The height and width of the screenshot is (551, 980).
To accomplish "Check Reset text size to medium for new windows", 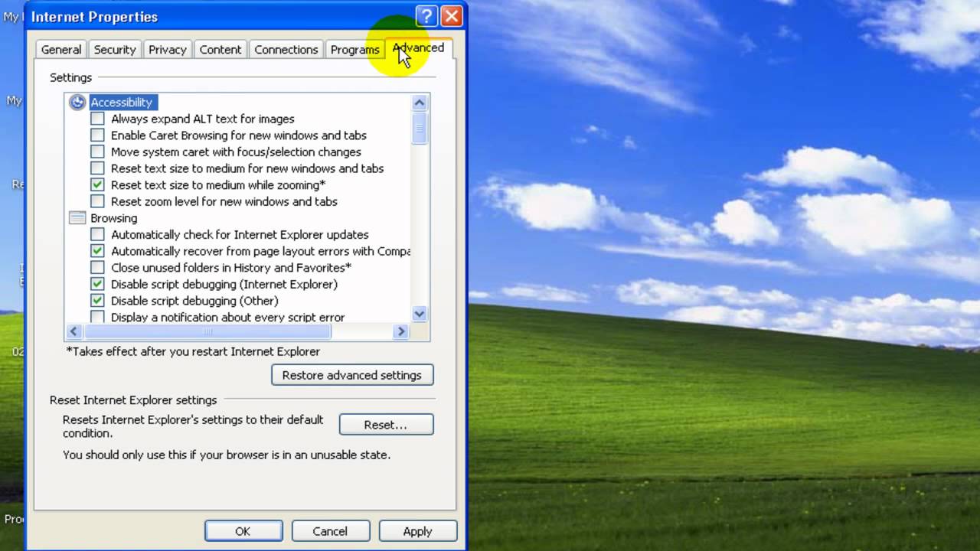I will coord(97,168).
